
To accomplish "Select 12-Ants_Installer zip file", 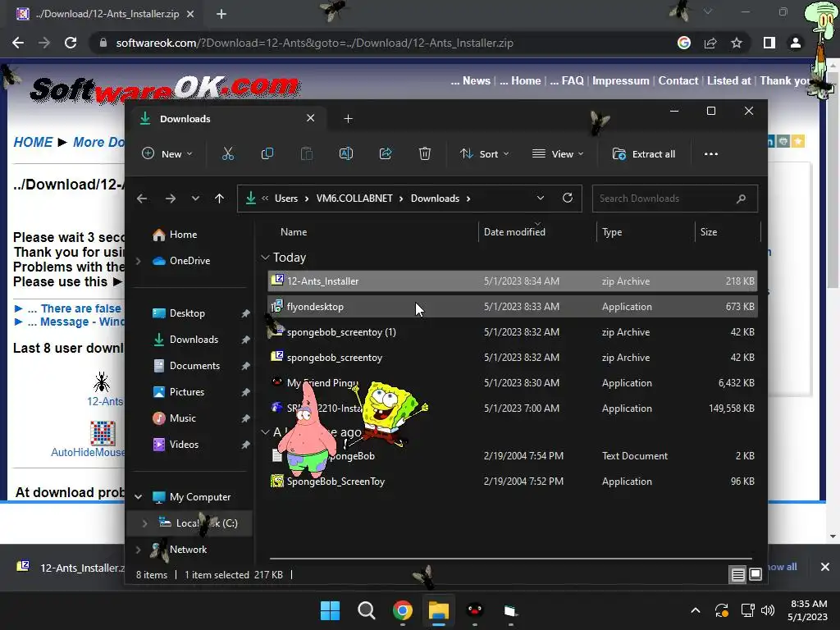I will coord(512,281).
